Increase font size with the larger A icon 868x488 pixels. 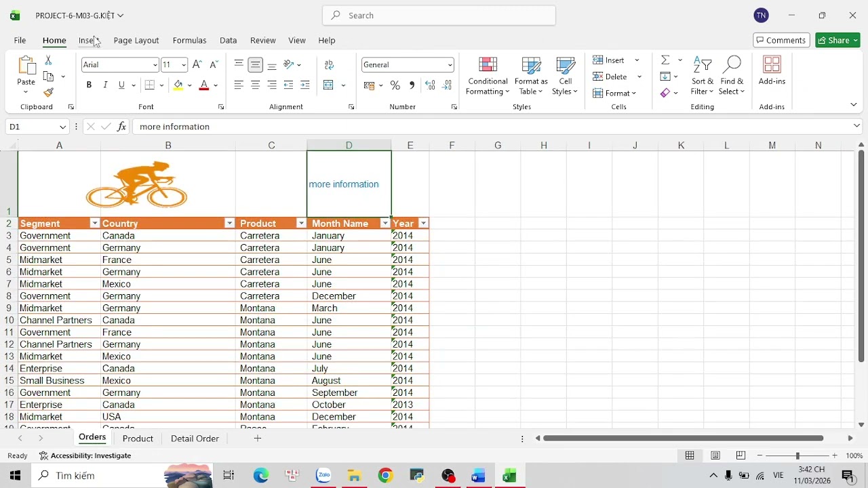click(197, 64)
